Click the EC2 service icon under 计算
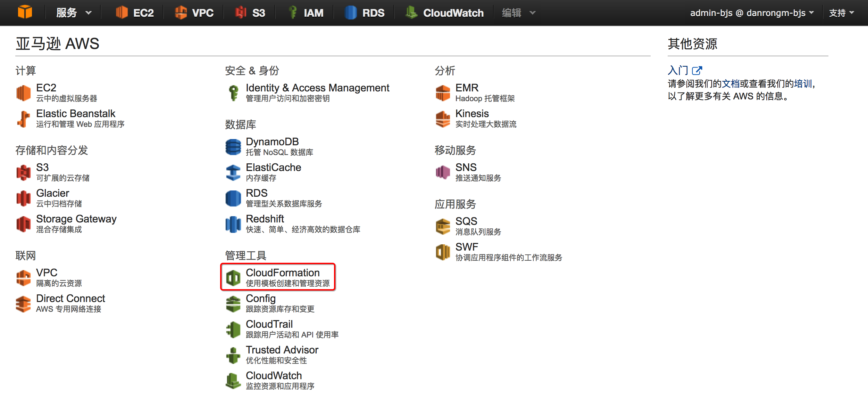Screen dimensions: 868x399 click(24, 93)
